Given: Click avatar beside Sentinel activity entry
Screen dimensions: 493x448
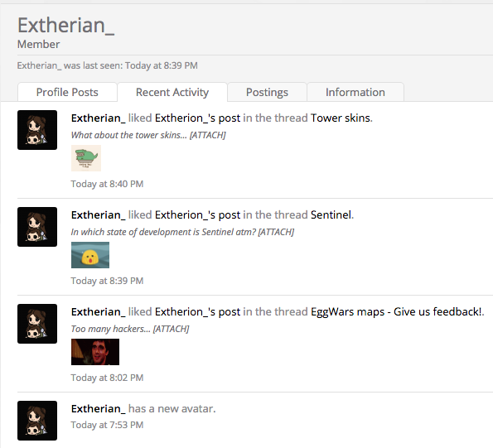Looking at the screenshot, I should coord(37,227).
